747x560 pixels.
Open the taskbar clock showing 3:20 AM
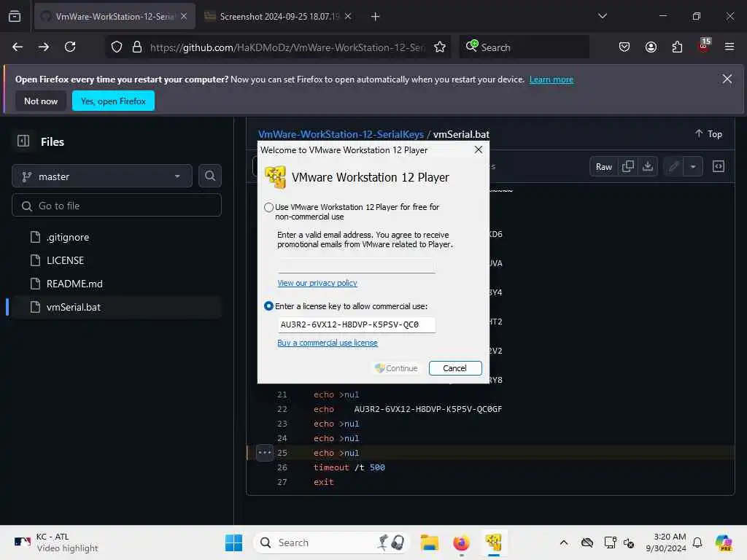(x=665, y=542)
